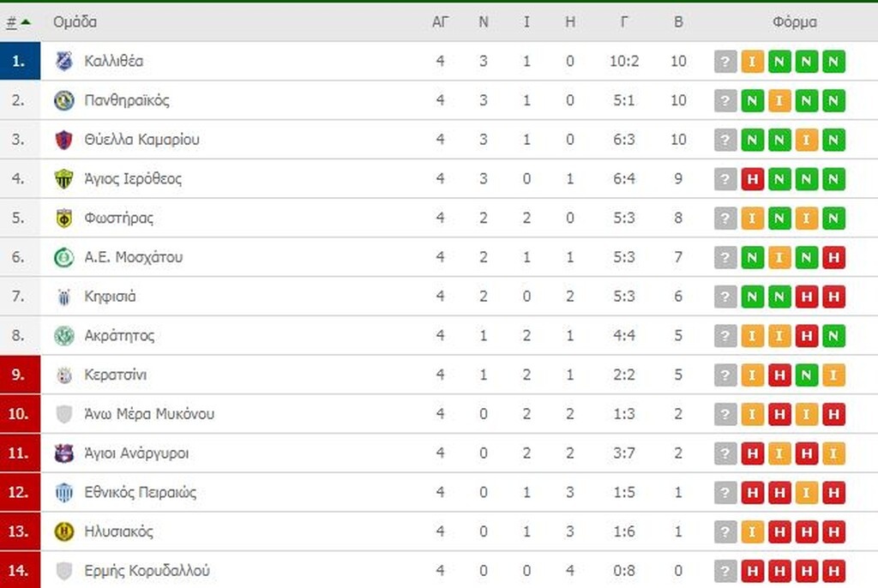Click Άγιος Ιερόθεος's red loss form badge
The width and height of the screenshot is (878, 588).
(752, 179)
